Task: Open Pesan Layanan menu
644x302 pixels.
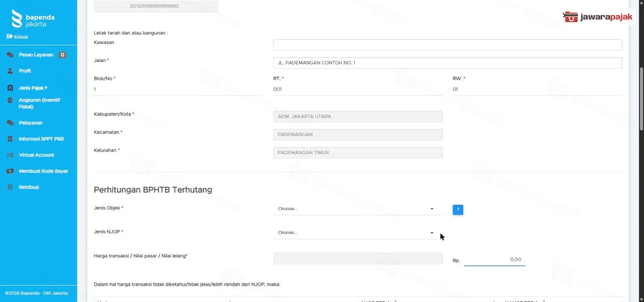Action: tap(36, 55)
